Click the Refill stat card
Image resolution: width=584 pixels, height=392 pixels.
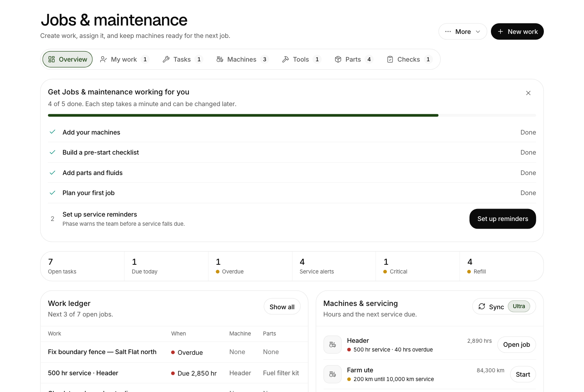[x=502, y=266]
